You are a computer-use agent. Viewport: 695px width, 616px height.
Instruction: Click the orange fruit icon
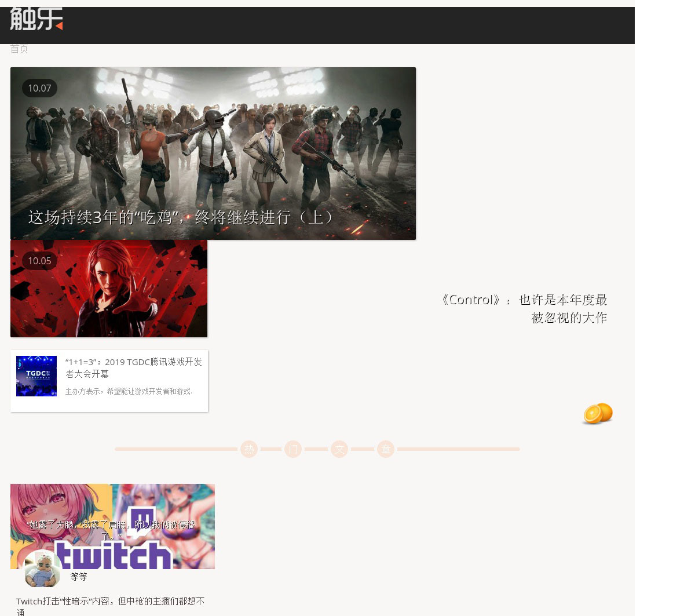(x=598, y=414)
